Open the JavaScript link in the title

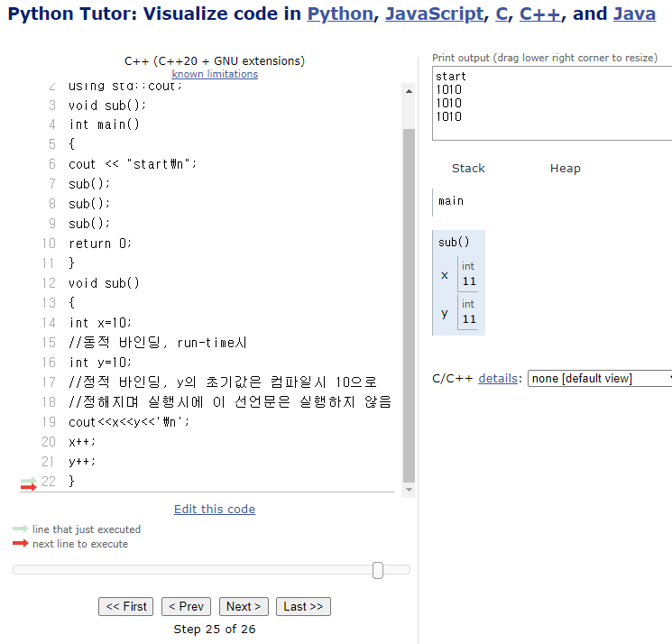pos(435,14)
